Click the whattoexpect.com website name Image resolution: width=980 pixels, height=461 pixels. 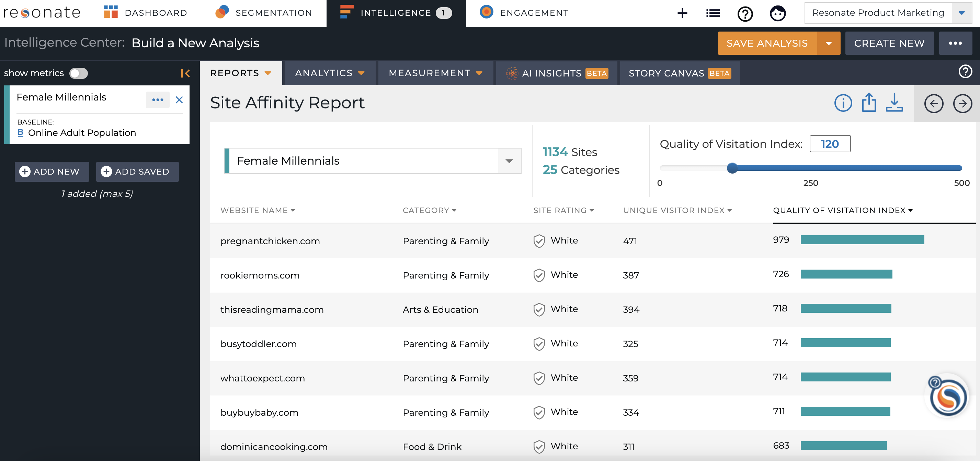tap(262, 378)
